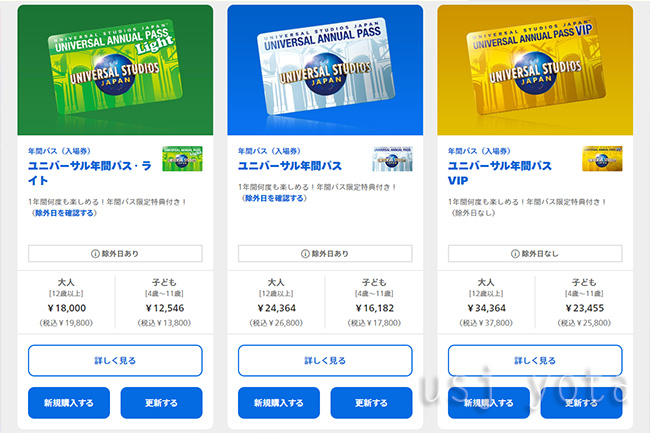
Task: Open the large gold Annual Pass VIP card image
Action: (x=535, y=70)
